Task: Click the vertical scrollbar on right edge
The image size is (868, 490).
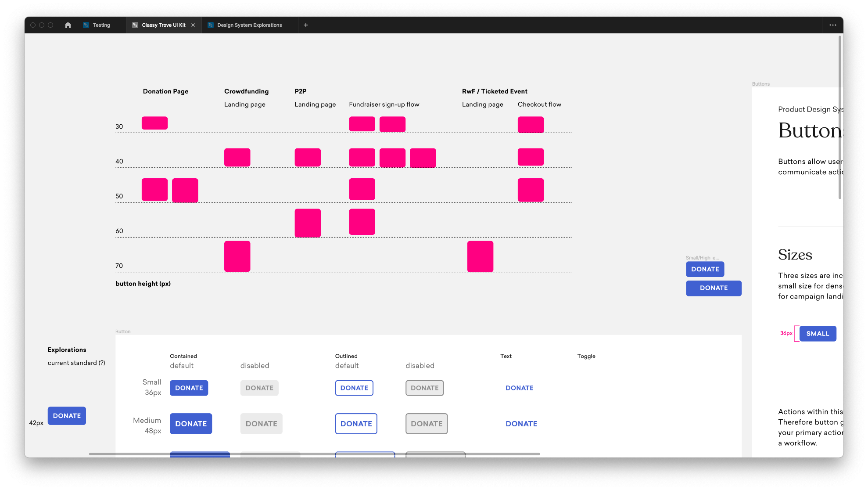Action: [840, 118]
